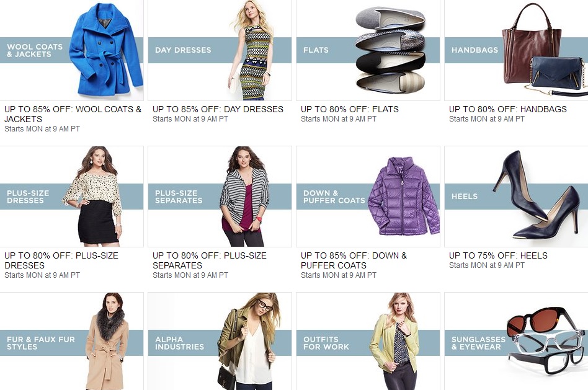The image size is (588, 390).
Task: Open the Outfits for Work tile
Action: coord(368,341)
